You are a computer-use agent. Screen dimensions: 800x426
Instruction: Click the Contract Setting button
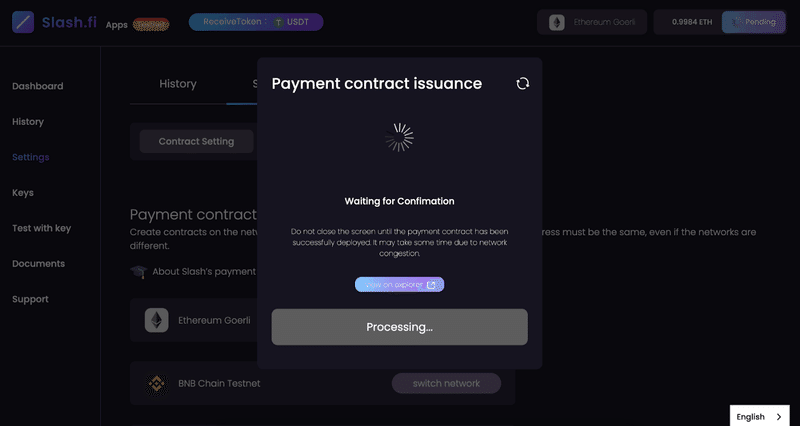(x=196, y=141)
